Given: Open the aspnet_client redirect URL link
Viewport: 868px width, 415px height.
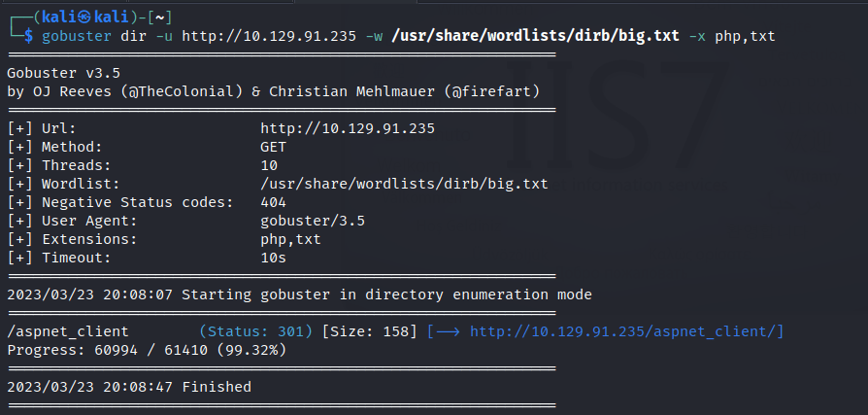Looking at the screenshot, I should [626, 331].
